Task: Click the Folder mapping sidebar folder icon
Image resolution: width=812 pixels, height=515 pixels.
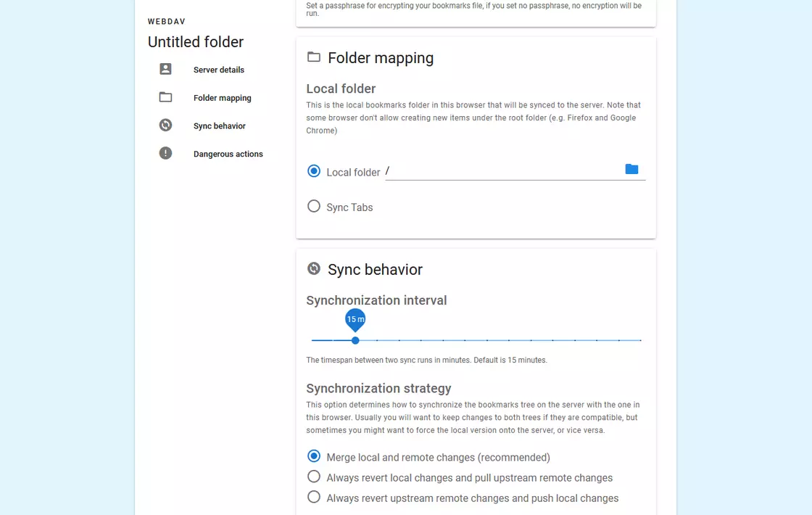Action: (x=165, y=97)
